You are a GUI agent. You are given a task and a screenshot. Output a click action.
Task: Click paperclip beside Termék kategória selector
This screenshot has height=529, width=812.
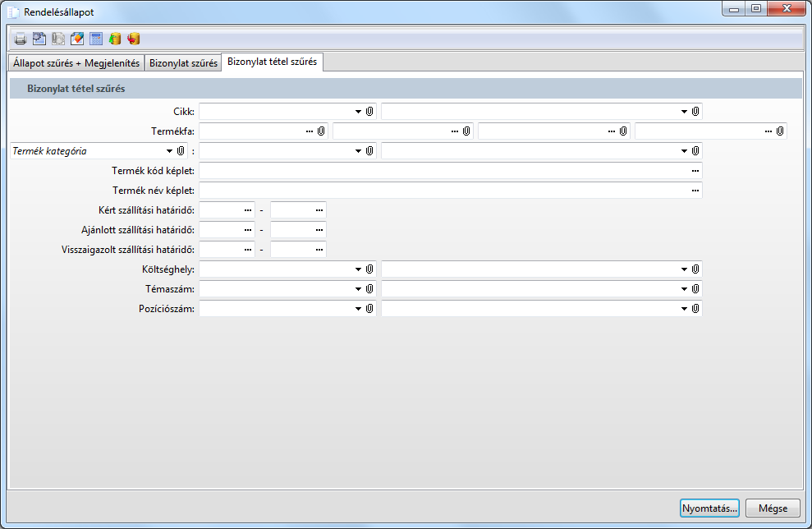180,151
